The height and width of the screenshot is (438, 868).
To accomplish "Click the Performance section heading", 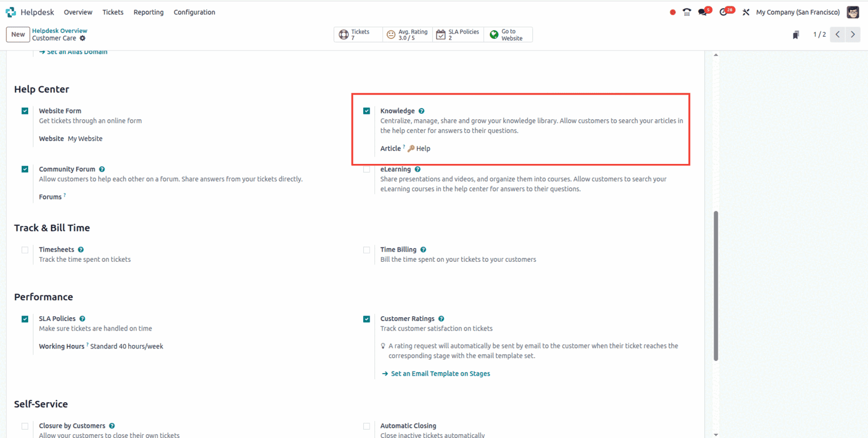I will click(44, 297).
